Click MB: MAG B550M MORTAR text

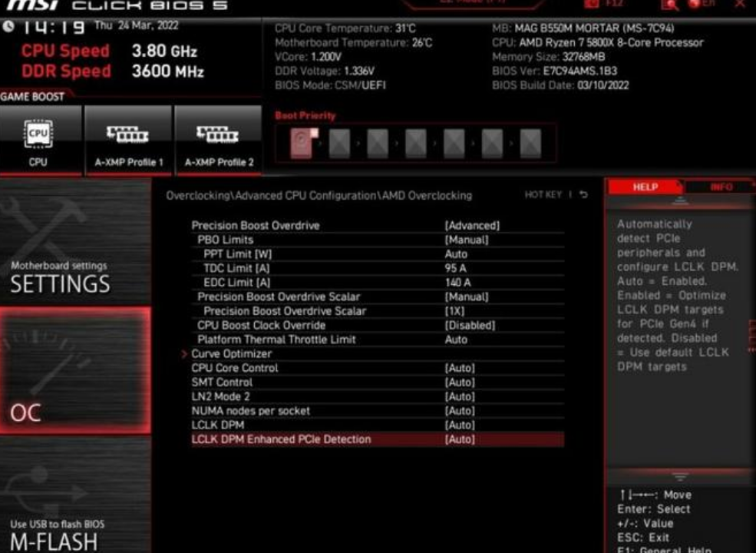(x=583, y=28)
